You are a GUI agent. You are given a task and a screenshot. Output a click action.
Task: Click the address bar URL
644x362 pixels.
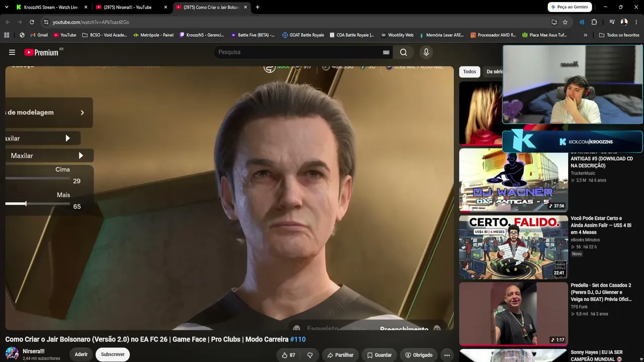coord(91,22)
